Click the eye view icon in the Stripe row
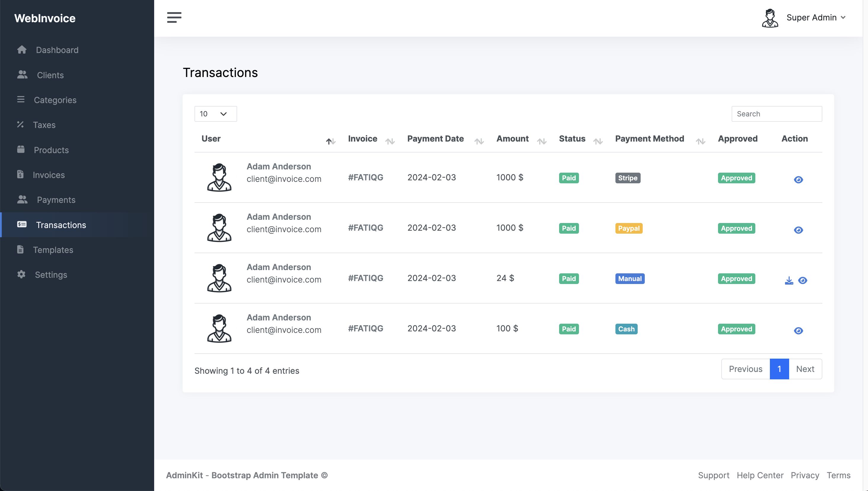Screen dimensions: 868x491 click(x=798, y=180)
